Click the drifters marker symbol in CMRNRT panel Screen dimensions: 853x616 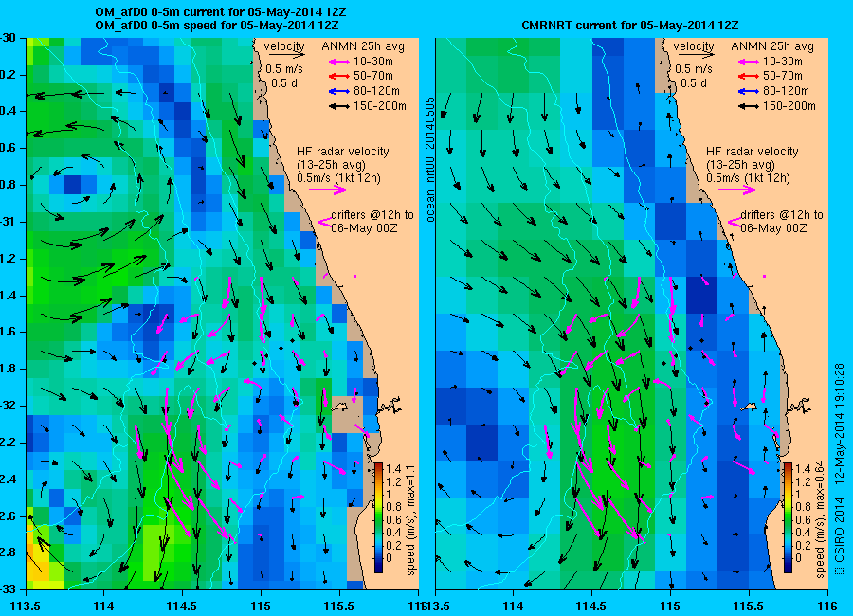point(735,222)
